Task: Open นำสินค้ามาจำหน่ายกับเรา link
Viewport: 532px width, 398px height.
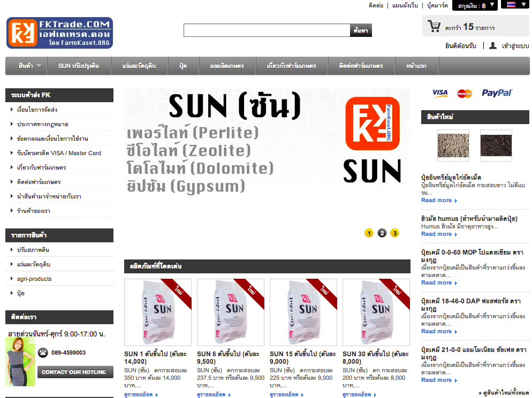Action: [49, 197]
